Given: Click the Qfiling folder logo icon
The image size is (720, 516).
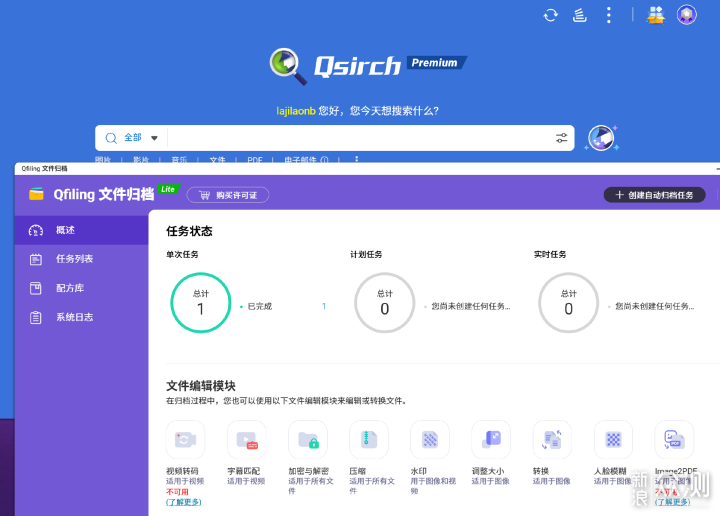Looking at the screenshot, I should tap(36, 194).
